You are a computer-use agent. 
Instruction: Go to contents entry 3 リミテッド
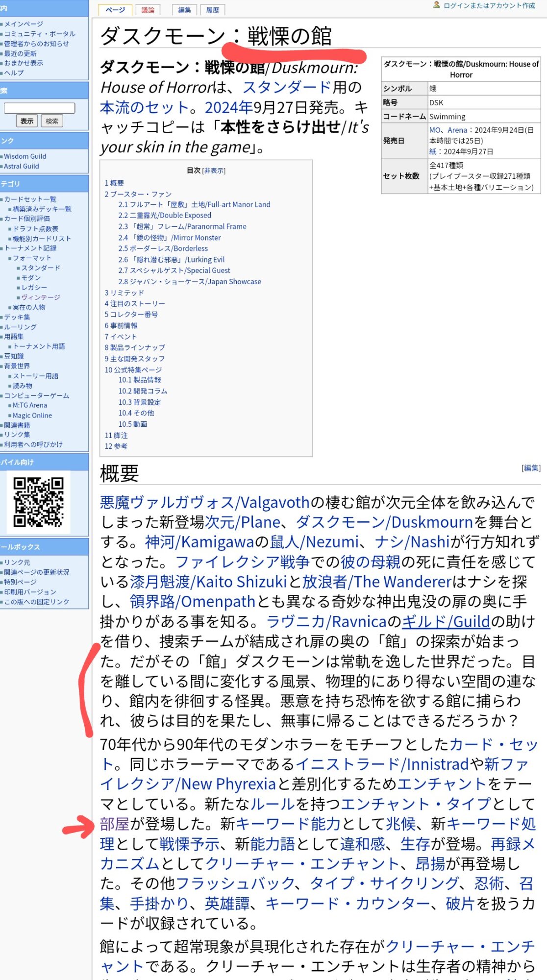[124, 293]
